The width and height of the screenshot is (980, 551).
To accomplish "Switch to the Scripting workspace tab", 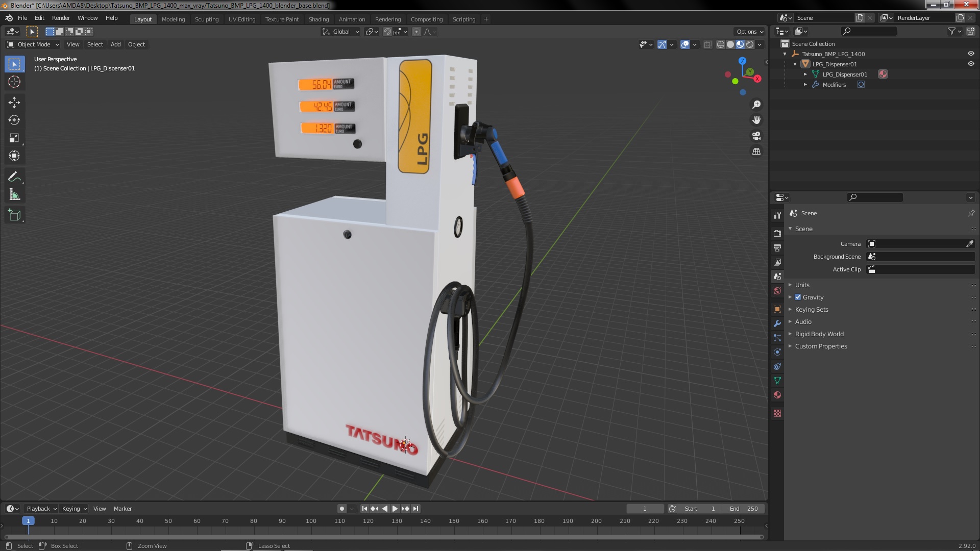I will coord(463,19).
